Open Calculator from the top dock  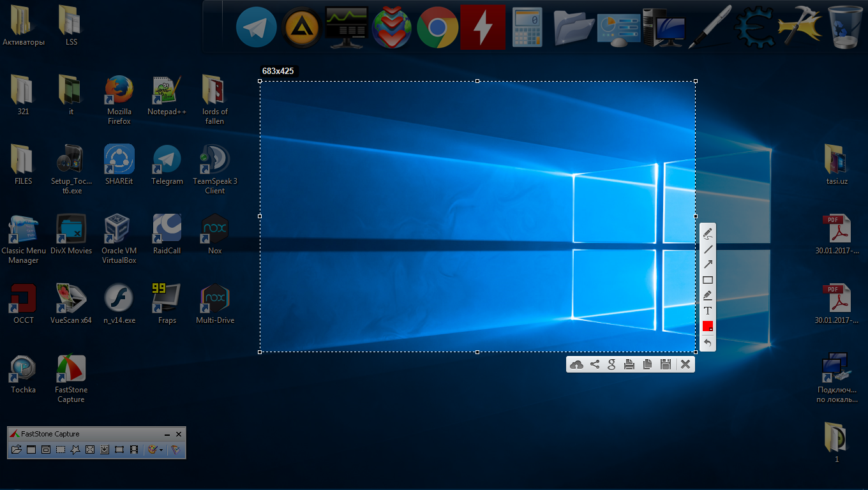[527, 27]
